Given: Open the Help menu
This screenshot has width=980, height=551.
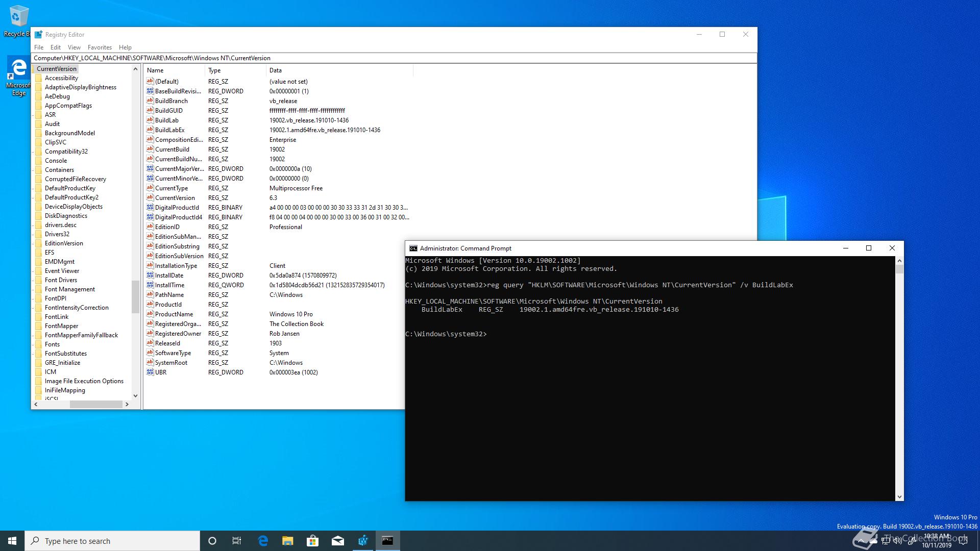Looking at the screenshot, I should coord(125,47).
